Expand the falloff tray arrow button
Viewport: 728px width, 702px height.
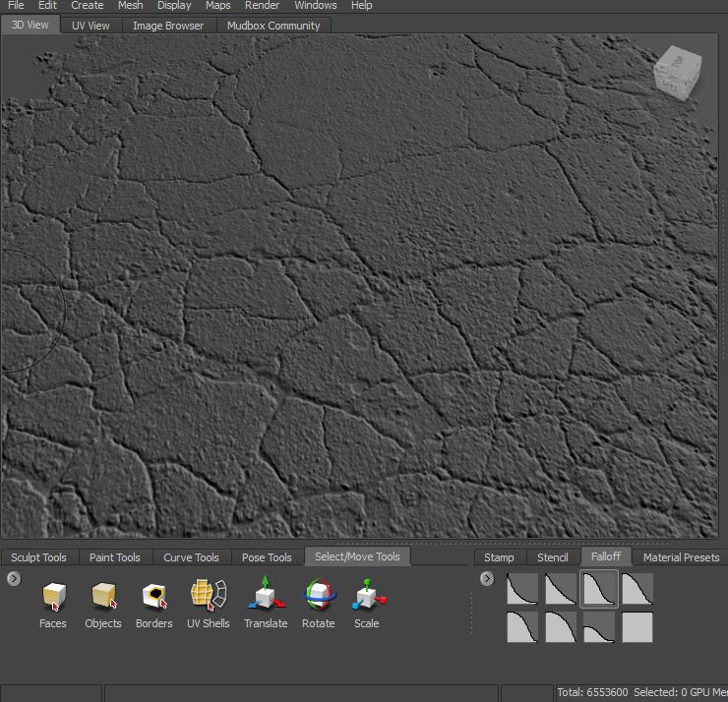(x=487, y=578)
